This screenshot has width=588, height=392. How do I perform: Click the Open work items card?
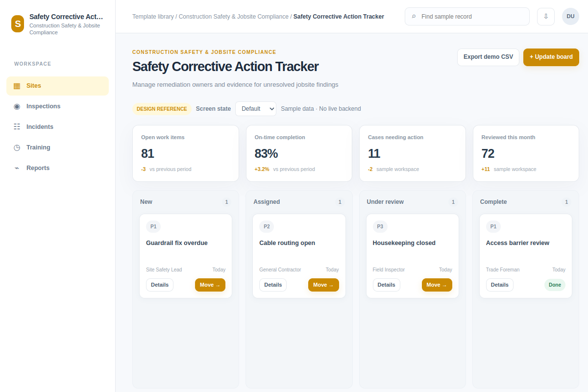[x=186, y=153]
